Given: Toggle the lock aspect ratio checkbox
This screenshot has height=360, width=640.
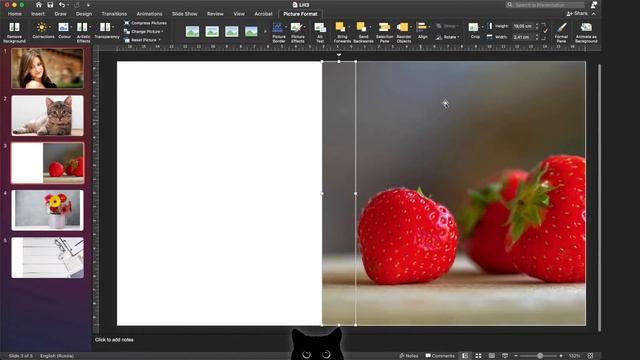Looking at the screenshot, I should coord(546,31).
